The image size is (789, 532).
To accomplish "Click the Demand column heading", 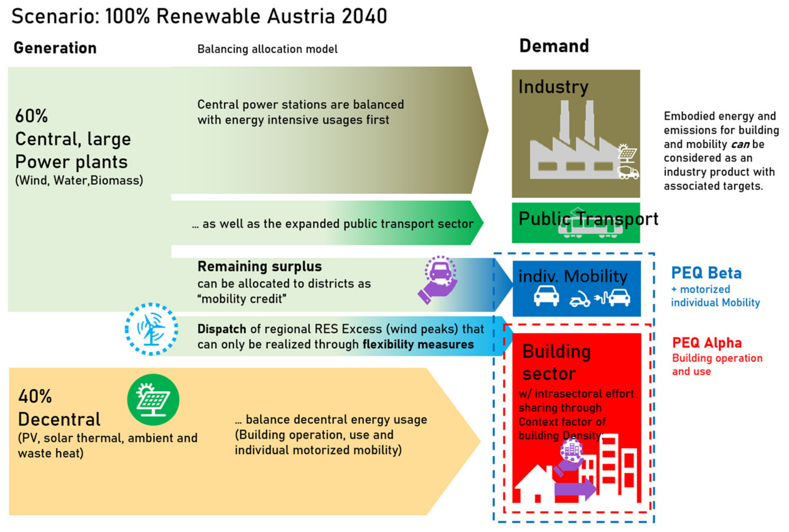I will click(x=554, y=46).
